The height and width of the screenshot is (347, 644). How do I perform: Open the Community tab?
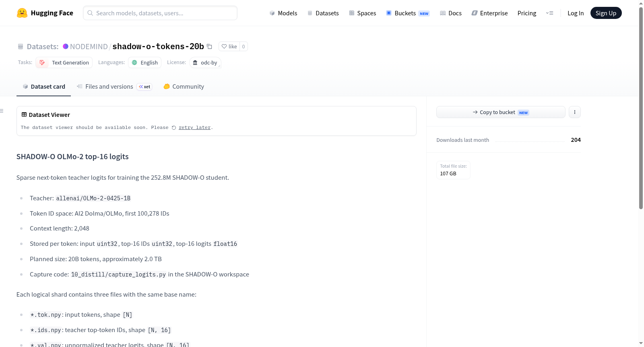184,87
